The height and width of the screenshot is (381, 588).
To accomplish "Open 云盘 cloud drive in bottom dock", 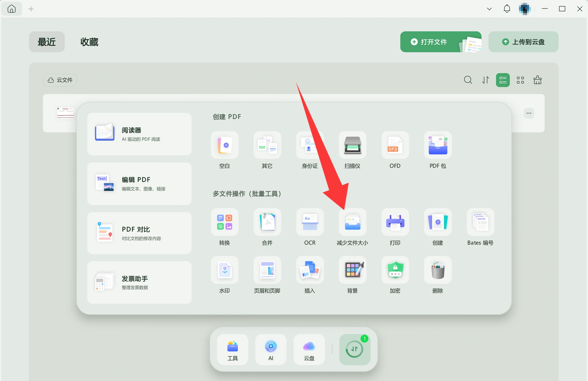I will click(309, 349).
